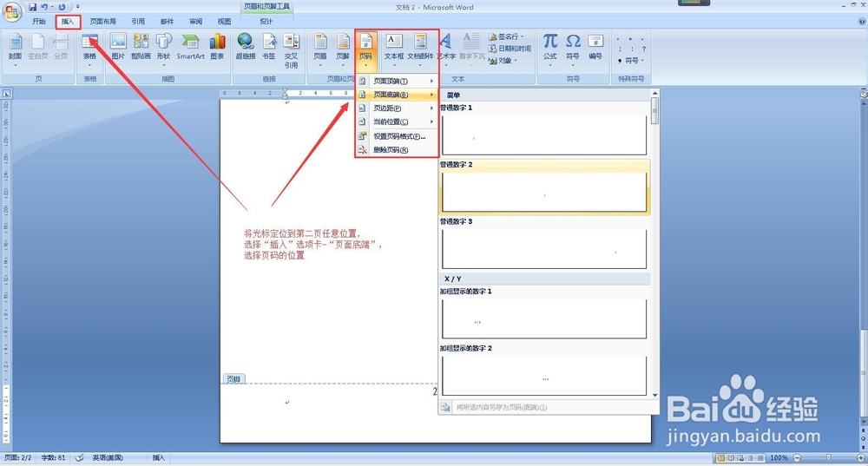Open Object (对象) dropdown
The height and width of the screenshot is (466, 868).
(503, 61)
